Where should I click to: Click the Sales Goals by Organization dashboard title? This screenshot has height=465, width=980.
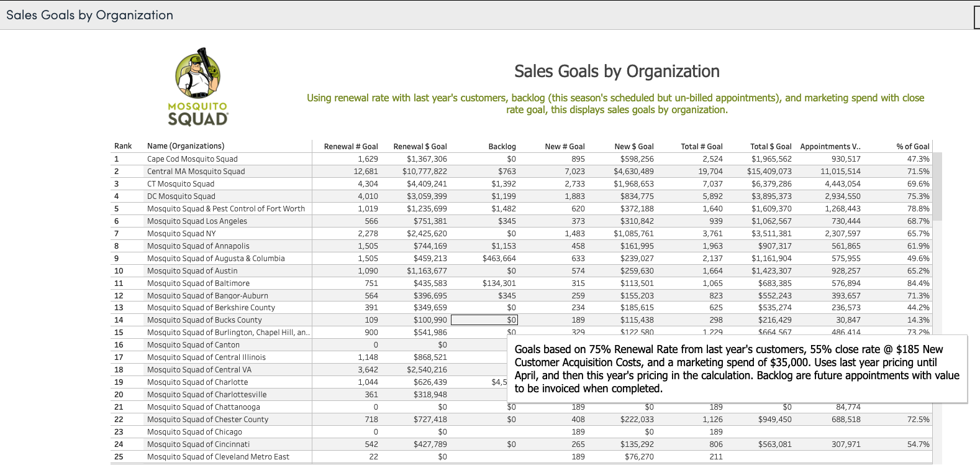point(616,71)
